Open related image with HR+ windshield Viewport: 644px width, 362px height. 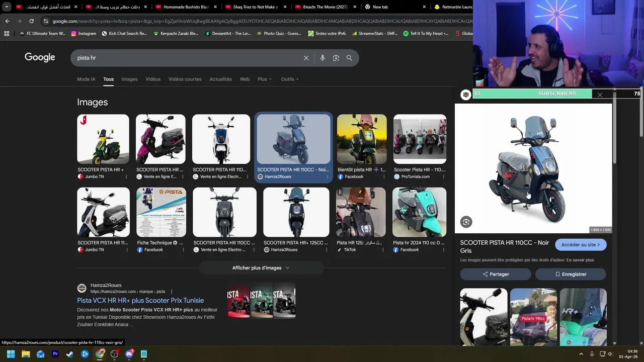583,317
